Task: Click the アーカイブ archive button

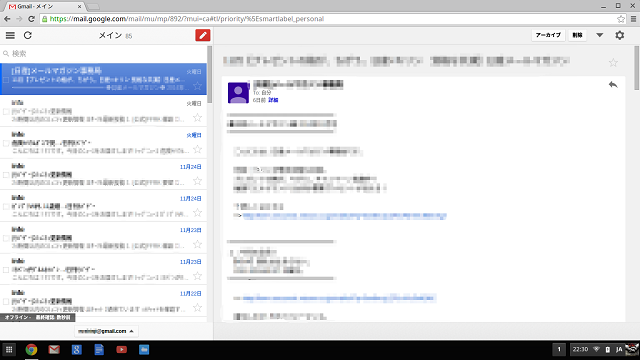Action: [548, 36]
